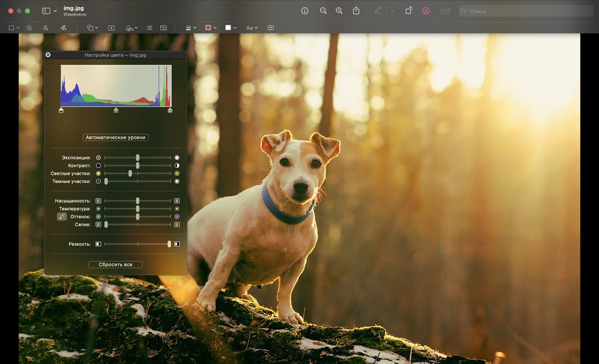The width and height of the screenshot is (599, 364).
Task: Choose the Sketch drawing tool
Action: tap(45, 28)
